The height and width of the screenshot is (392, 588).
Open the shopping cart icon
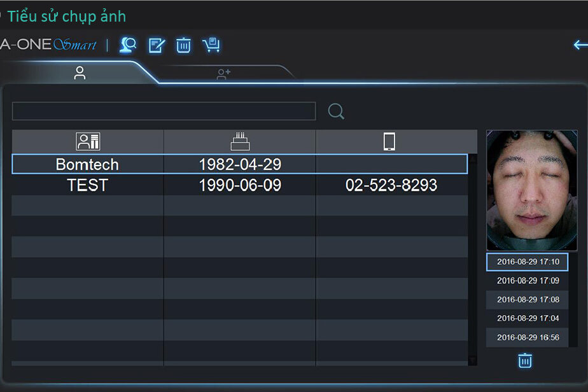click(x=211, y=45)
